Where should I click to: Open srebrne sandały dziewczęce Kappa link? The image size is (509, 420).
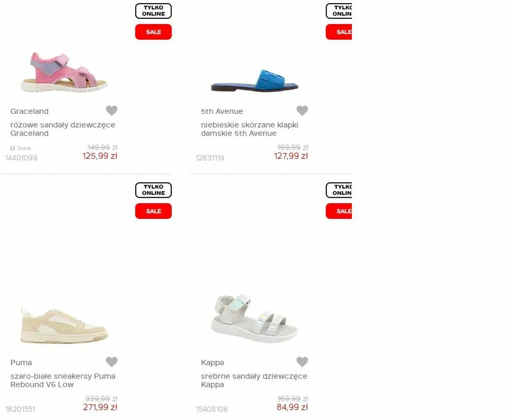(x=254, y=380)
